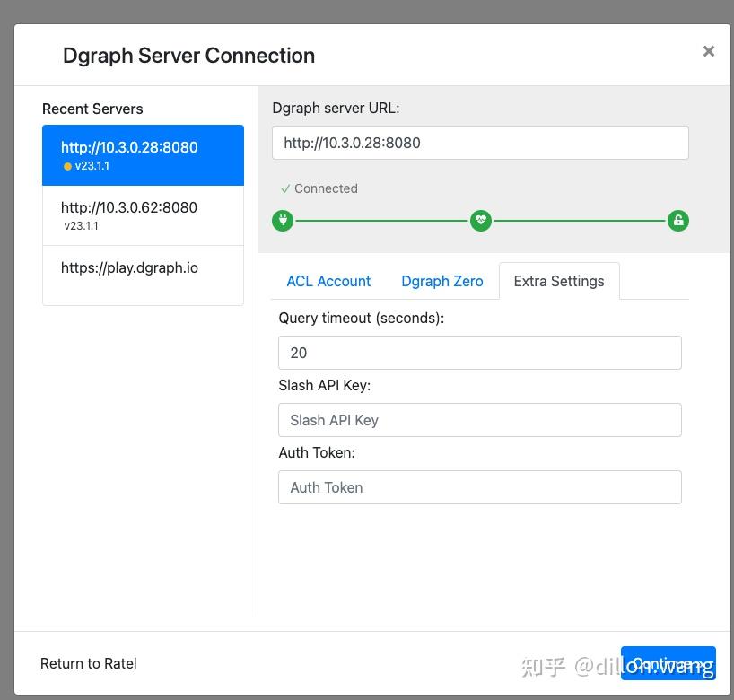Click into the Slash API Key field
734x700 pixels.
[480, 420]
